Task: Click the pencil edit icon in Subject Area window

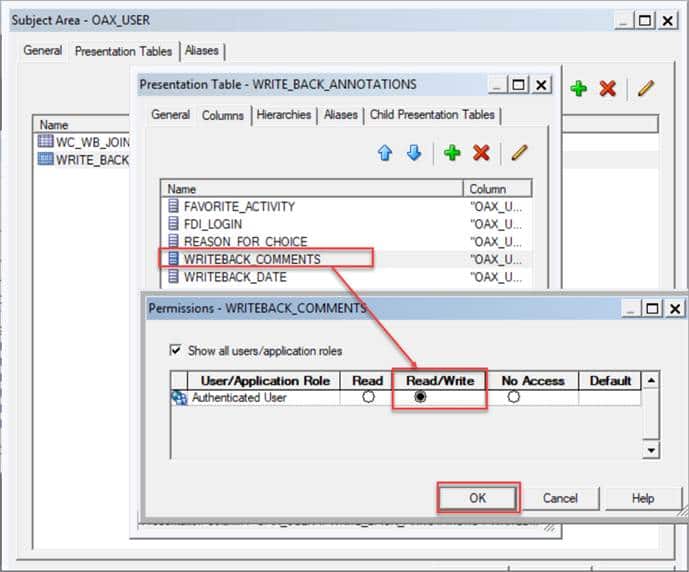Action: (x=645, y=89)
